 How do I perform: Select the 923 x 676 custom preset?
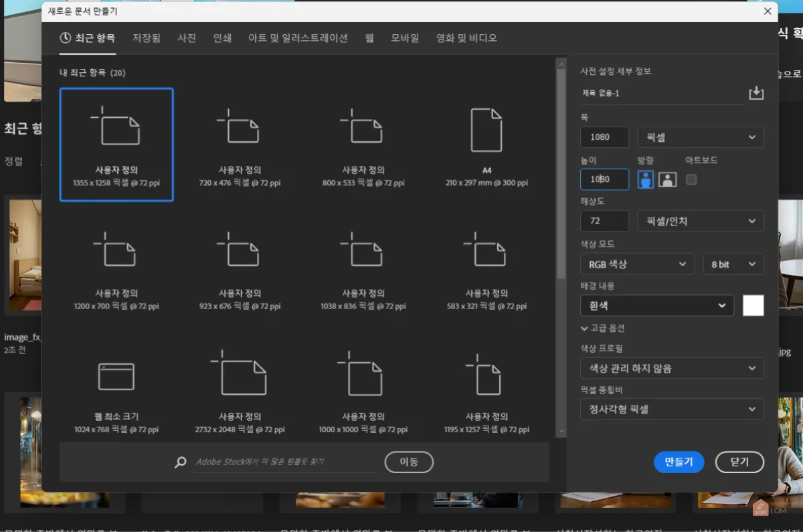pos(240,268)
